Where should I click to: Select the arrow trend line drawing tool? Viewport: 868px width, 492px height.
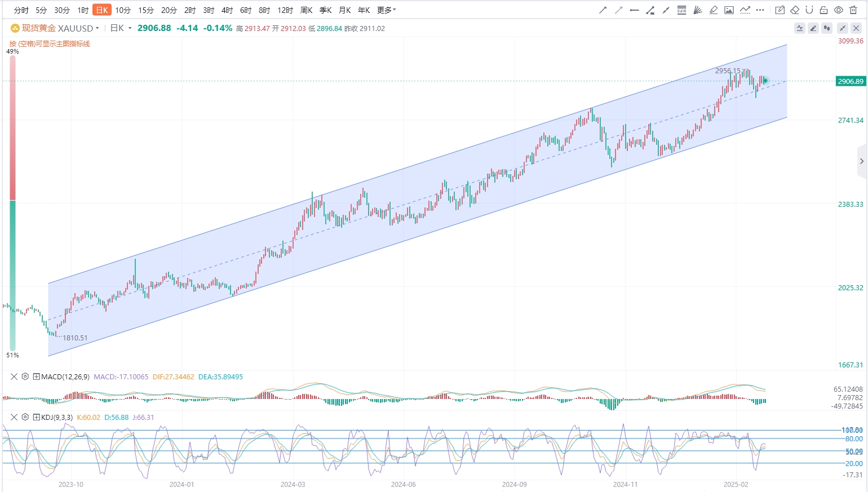pyautogui.click(x=603, y=10)
